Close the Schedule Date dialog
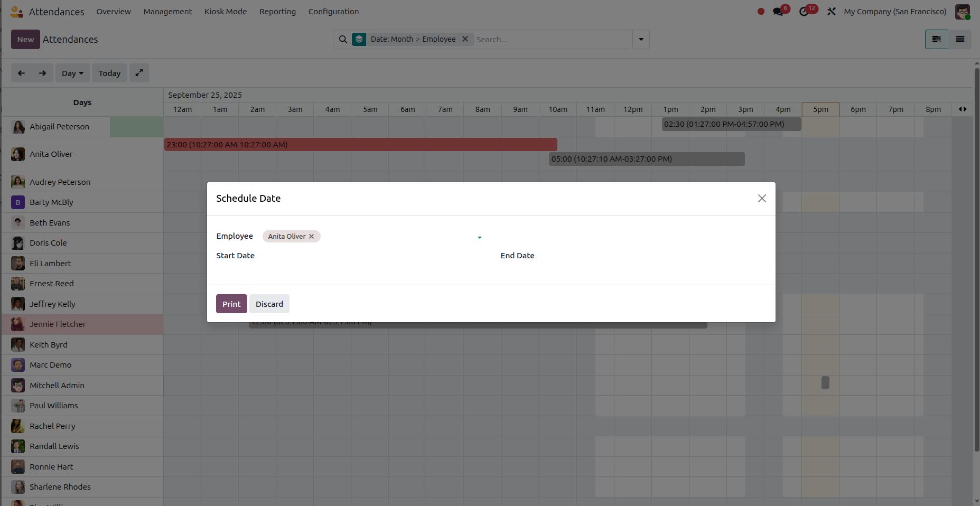The image size is (980, 506). pos(762,198)
